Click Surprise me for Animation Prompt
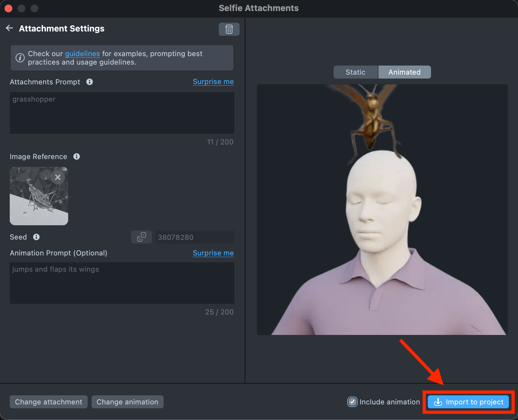This screenshot has height=420, width=518. point(213,253)
